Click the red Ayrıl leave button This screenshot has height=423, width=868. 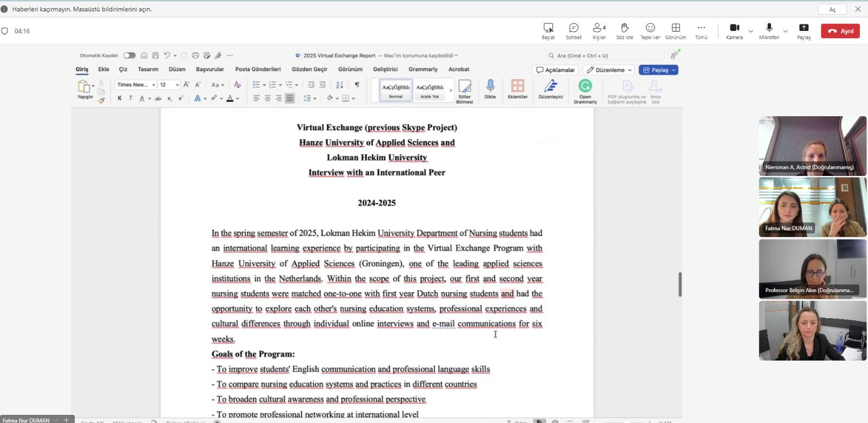(x=840, y=31)
